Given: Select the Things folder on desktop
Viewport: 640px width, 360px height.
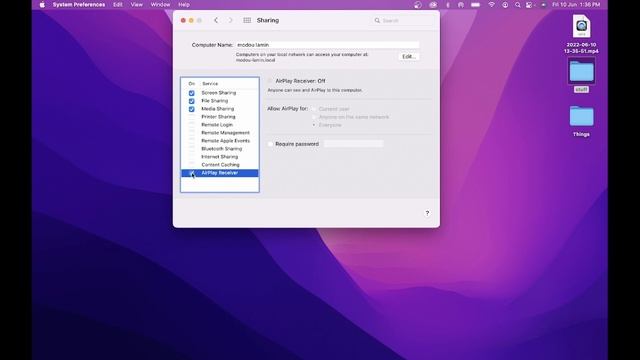Looking at the screenshot, I should pyautogui.click(x=581, y=121).
